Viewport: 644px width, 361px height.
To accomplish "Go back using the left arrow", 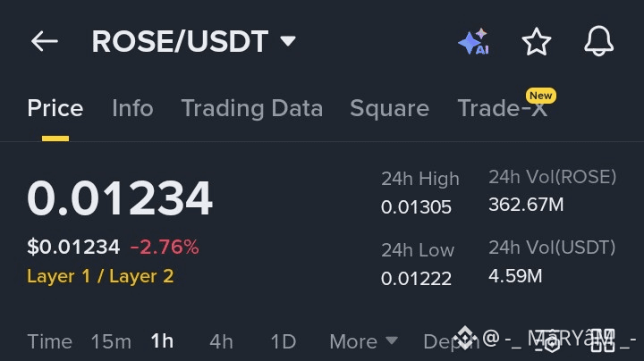I will click(44, 41).
